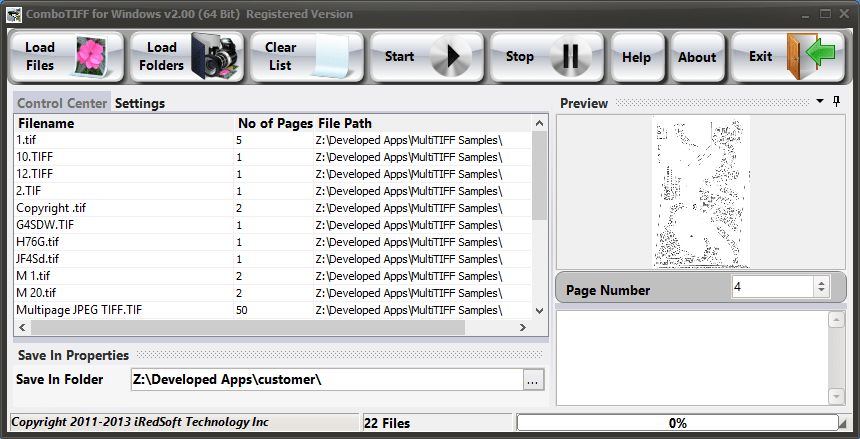Click the log box scroll up arrow
Viewport: 860px width, 439px height.
[836, 320]
